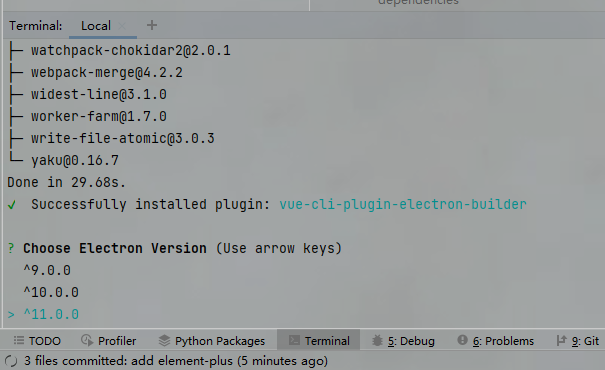Open the TODO tool window
The width and height of the screenshot is (605, 370).
pos(37,341)
